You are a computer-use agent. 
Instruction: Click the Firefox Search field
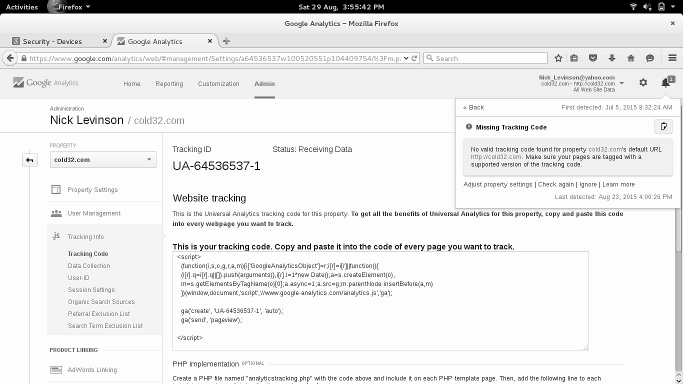tap(485, 58)
